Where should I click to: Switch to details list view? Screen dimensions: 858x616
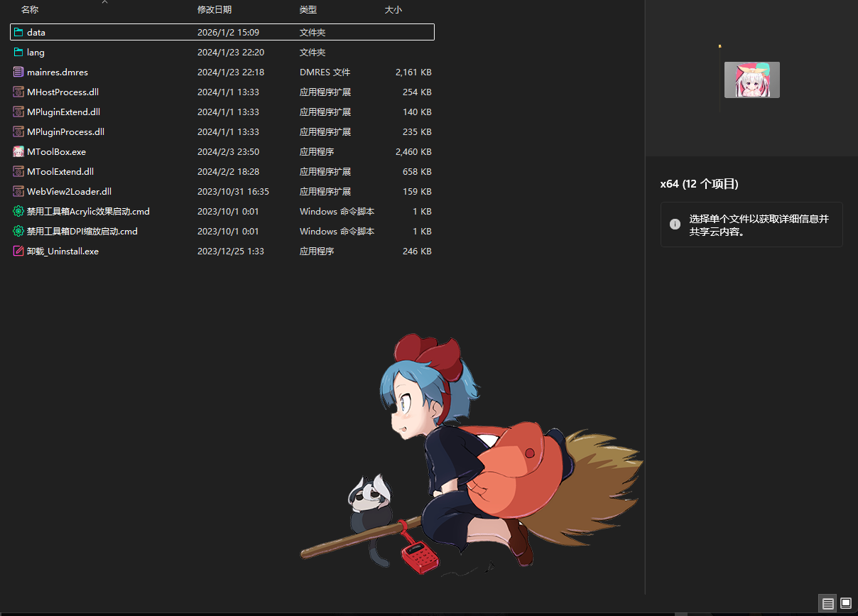pos(827,603)
